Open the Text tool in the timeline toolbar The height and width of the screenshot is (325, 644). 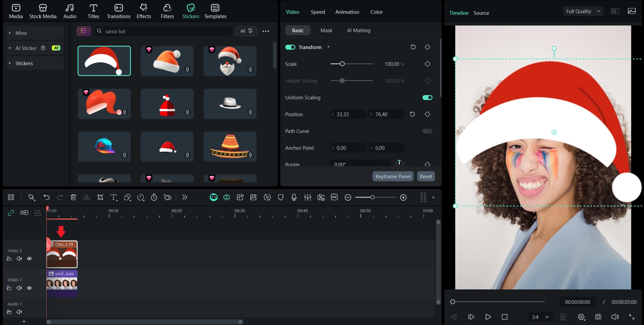113,197
